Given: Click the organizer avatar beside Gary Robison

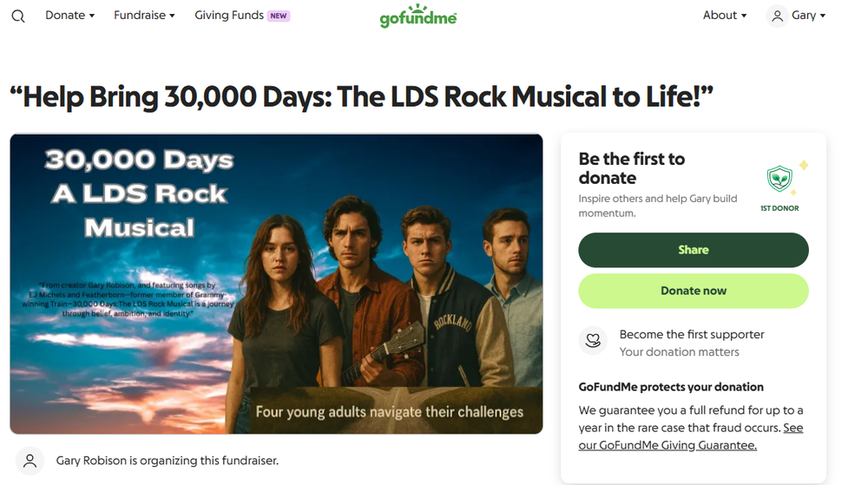Looking at the screenshot, I should point(30,461).
